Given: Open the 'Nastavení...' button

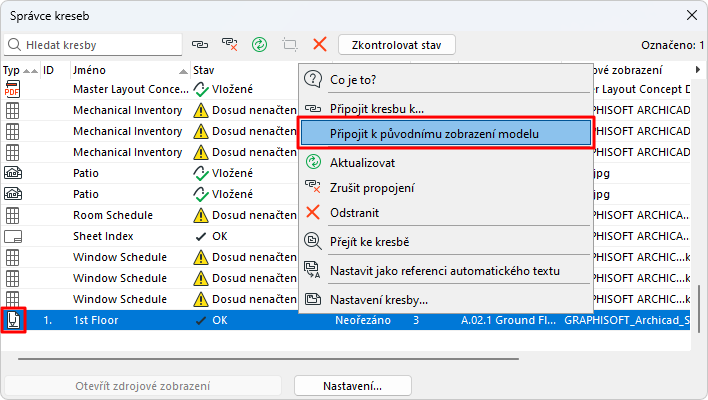Looking at the screenshot, I should pyautogui.click(x=353, y=385).
